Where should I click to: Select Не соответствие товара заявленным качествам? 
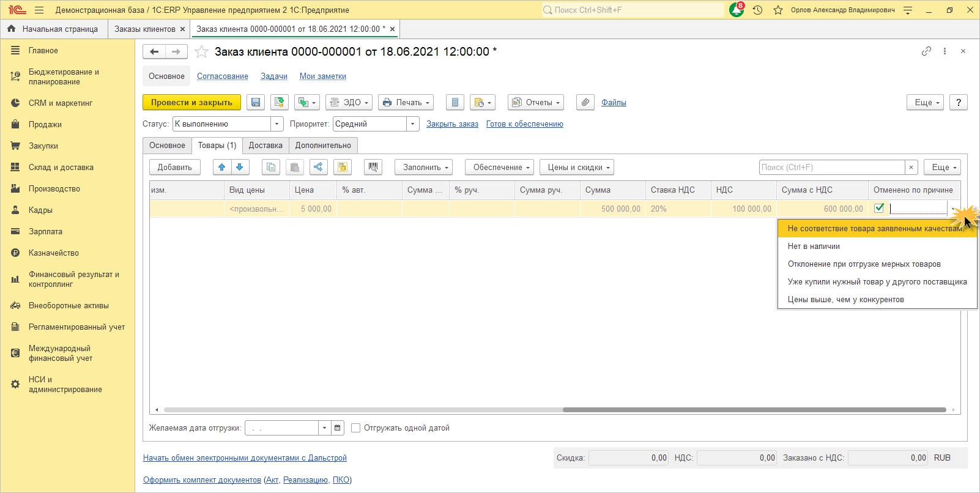[877, 229]
